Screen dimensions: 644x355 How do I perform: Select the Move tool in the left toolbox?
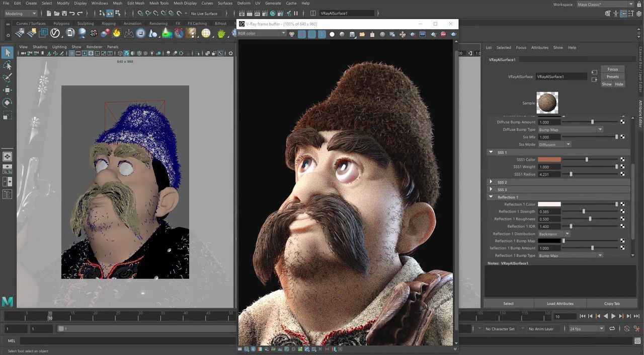click(8, 90)
